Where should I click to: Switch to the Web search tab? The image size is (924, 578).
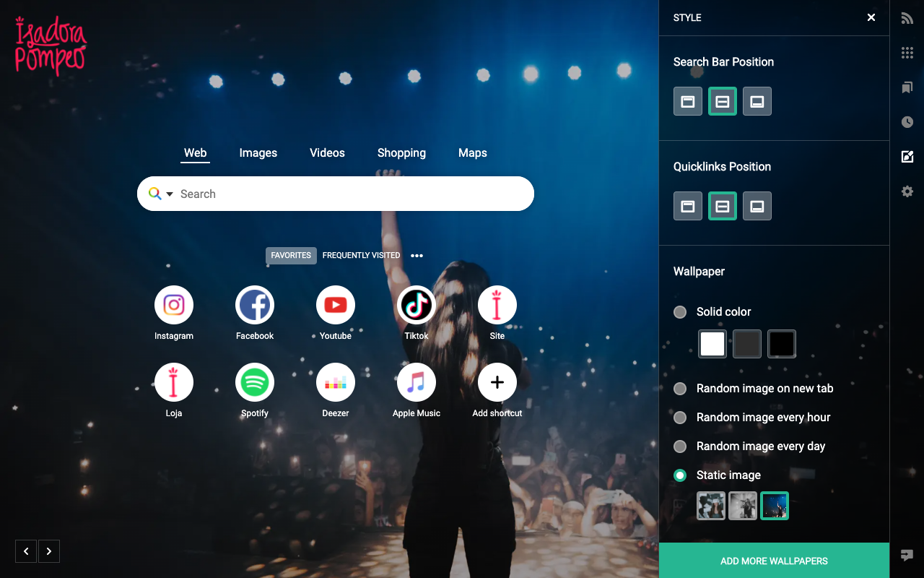(x=196, y=153)
